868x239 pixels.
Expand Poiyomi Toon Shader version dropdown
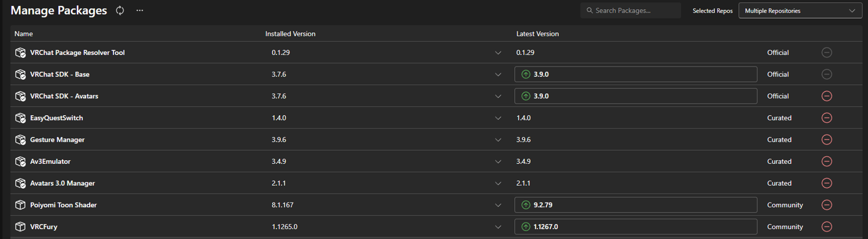498,205
